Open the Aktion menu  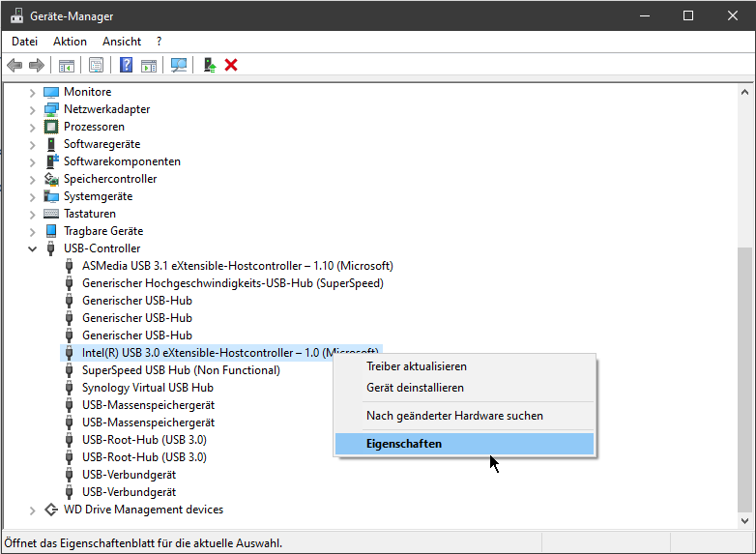[70, 42]
